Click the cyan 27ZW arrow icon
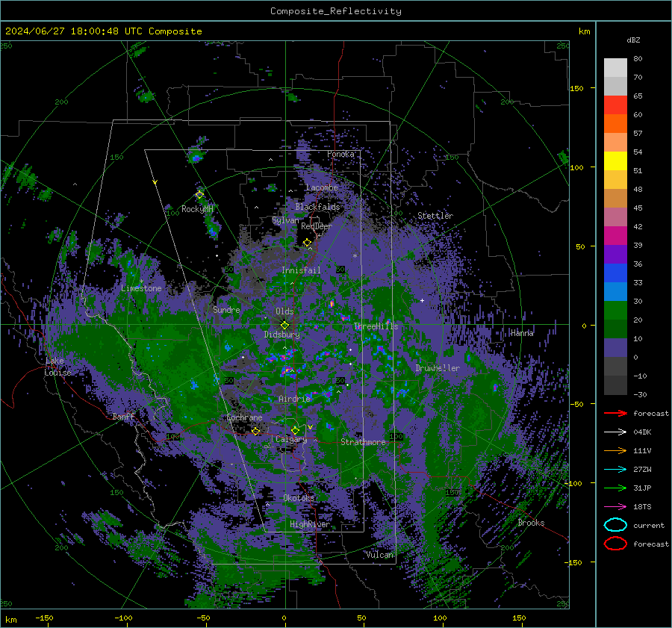 click(x=615, y=470)
